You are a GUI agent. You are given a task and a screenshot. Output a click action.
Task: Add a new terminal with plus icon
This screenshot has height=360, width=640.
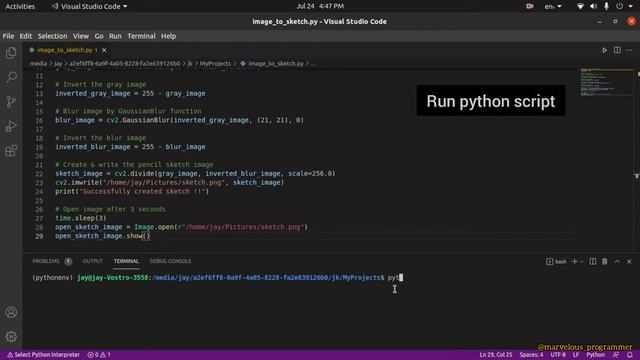[575, 261]
